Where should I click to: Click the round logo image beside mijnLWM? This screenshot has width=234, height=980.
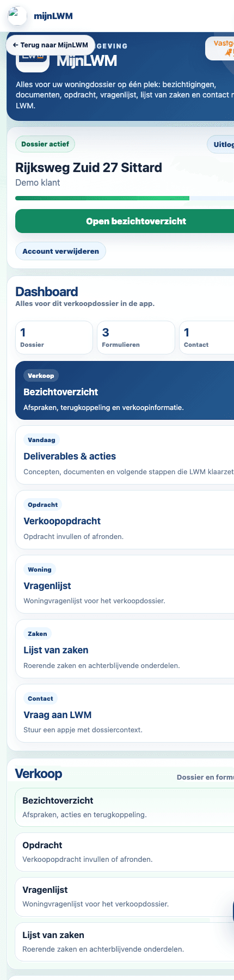click(17, 16)
